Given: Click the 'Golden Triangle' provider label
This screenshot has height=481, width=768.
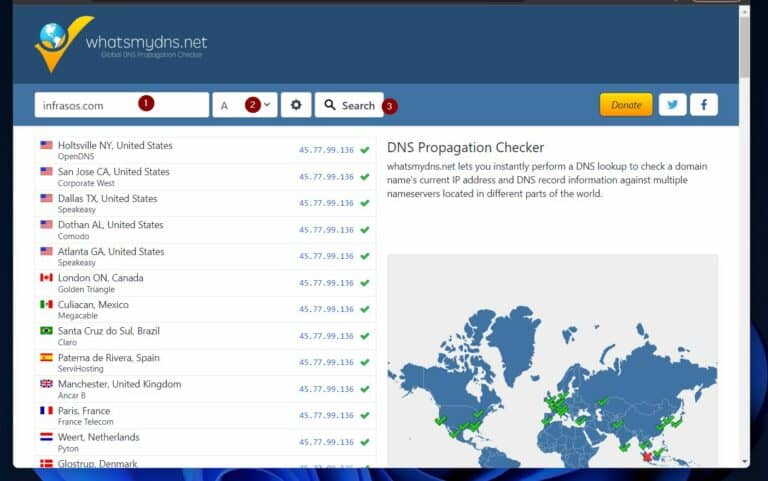Looking at the screenshot, I should (86, 289).
